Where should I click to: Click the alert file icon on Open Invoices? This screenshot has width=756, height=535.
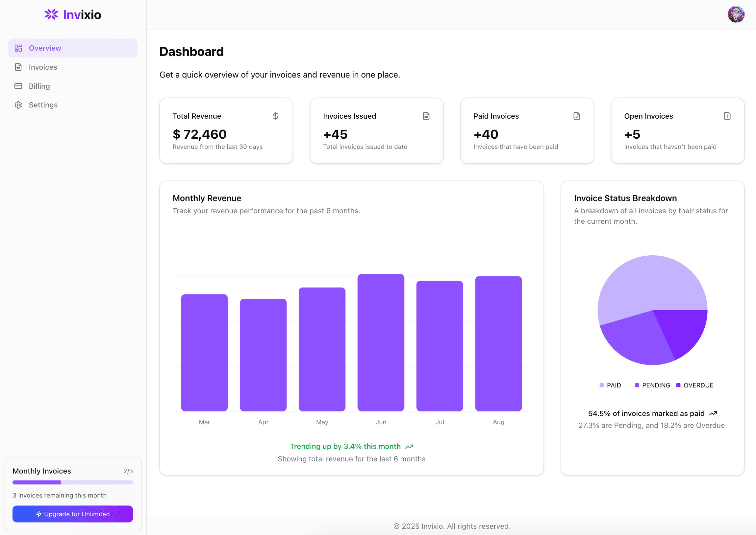pos(727,116)
